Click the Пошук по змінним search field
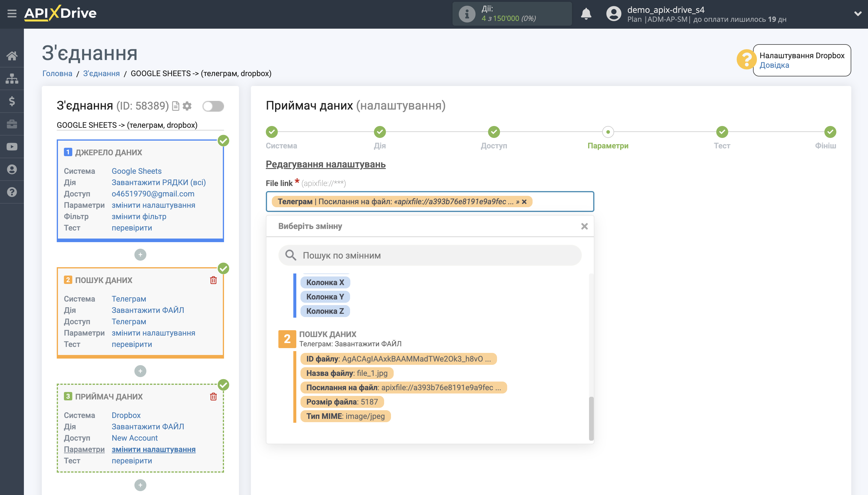Screen dimensions: 868x495 pos(430,255)
